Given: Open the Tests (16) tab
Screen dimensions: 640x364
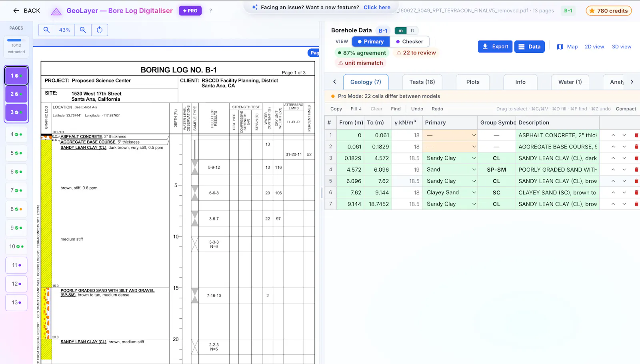Looking at the screenshot, I should click(x=422, y=82).
